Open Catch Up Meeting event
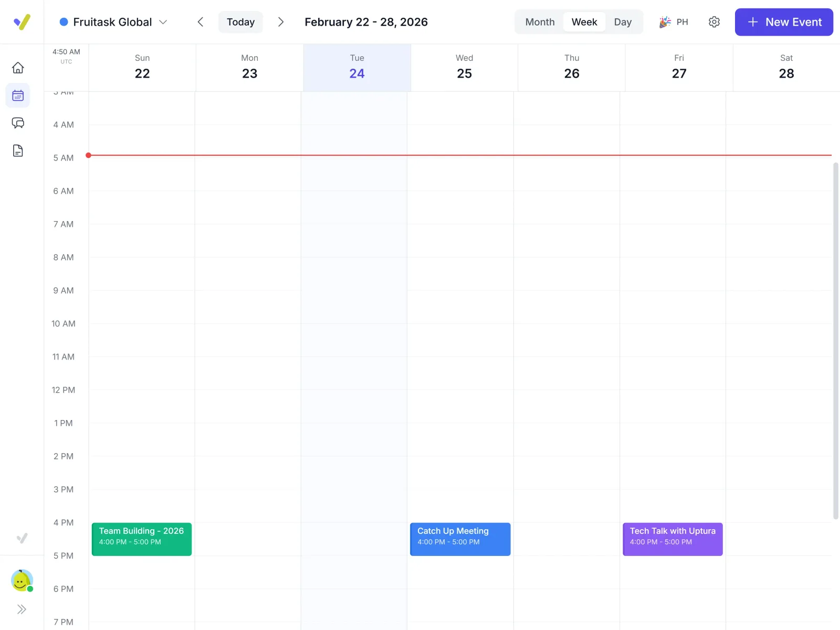Viewport: 840px width, 630px height. [x=460, y=539]
